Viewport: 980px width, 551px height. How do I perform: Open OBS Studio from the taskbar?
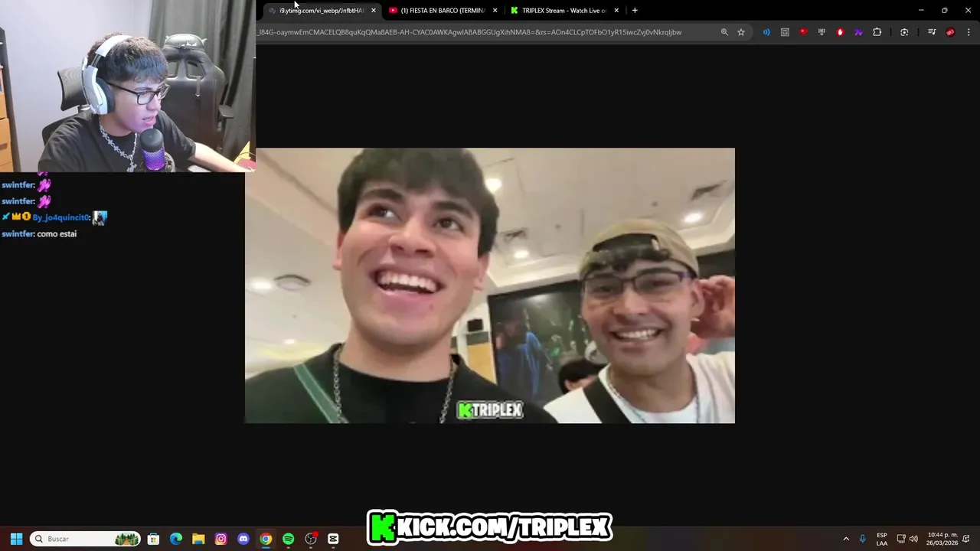coord(311,539)
